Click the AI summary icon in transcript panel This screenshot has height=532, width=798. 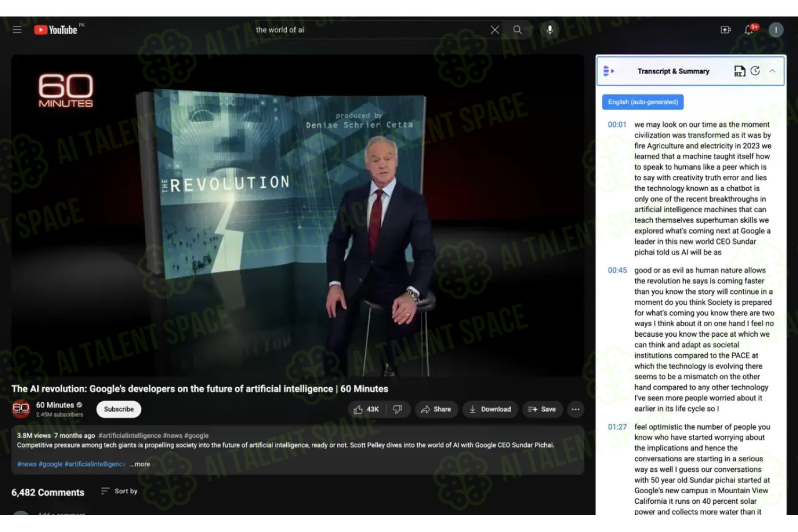tap(739, 71)
